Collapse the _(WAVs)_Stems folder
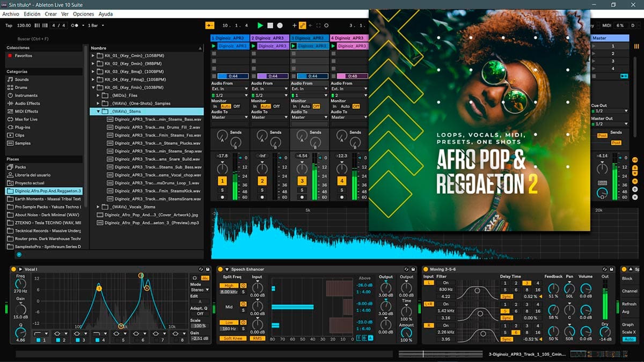The image size is (644, 362). pyautogui.click(x=99, y=112)
